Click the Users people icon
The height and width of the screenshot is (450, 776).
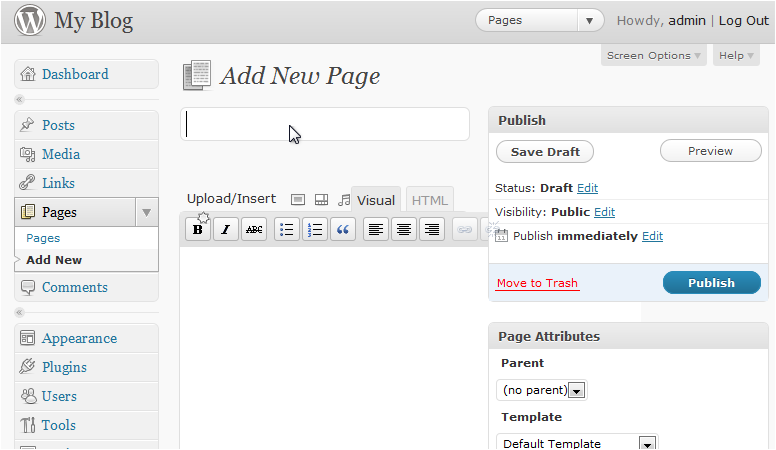pos(28,396)
